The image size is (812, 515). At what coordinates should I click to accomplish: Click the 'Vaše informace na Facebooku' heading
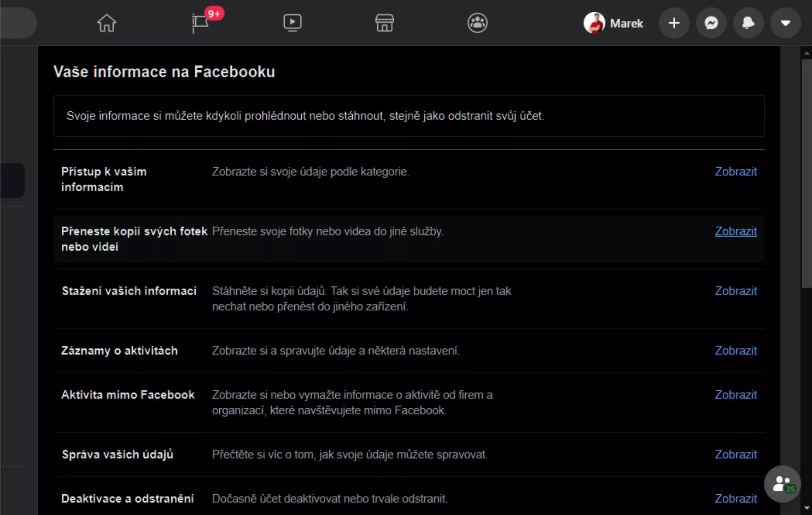pyautogui.click(x=164, y=71)
